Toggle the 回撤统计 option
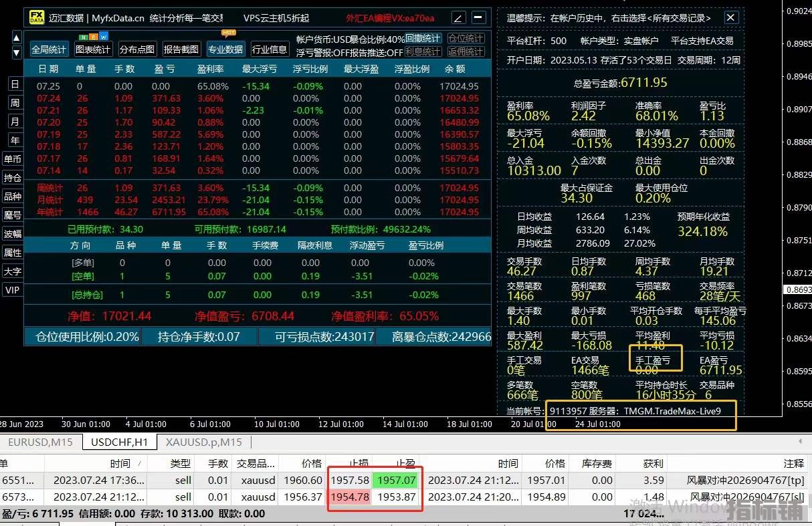Viewport: 812px width, 526px height. click(x=423, y=38)
